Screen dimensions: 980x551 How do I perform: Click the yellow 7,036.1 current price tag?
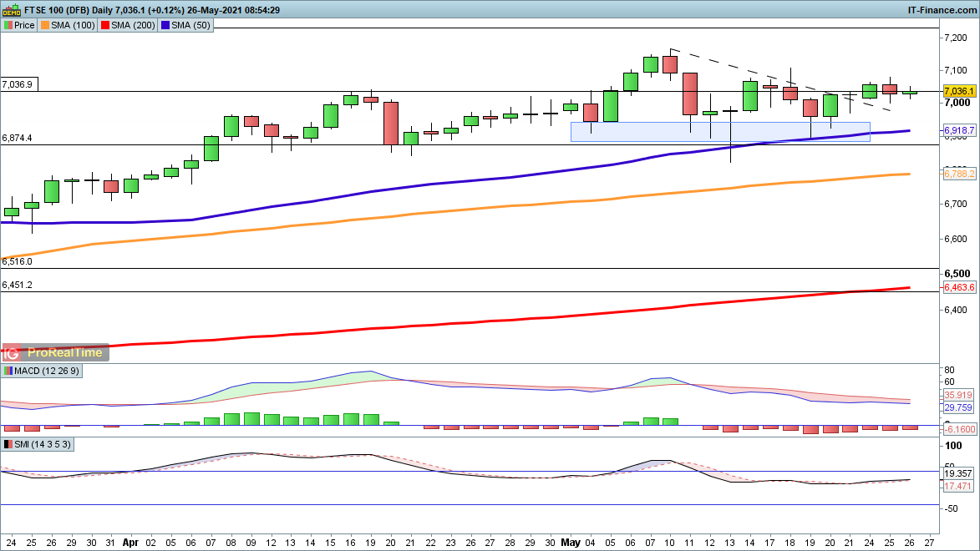(960, 91)
